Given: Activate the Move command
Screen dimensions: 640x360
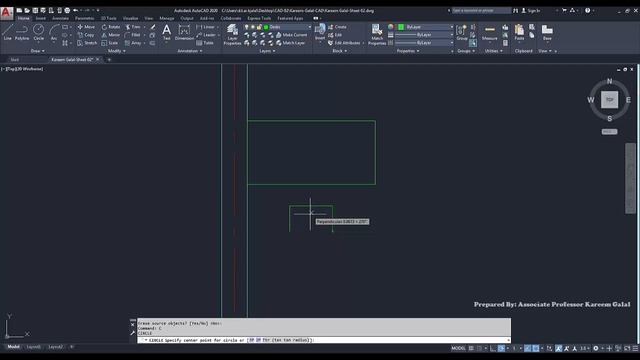Looking at the screenshot, I should click(x=86, y=27).
